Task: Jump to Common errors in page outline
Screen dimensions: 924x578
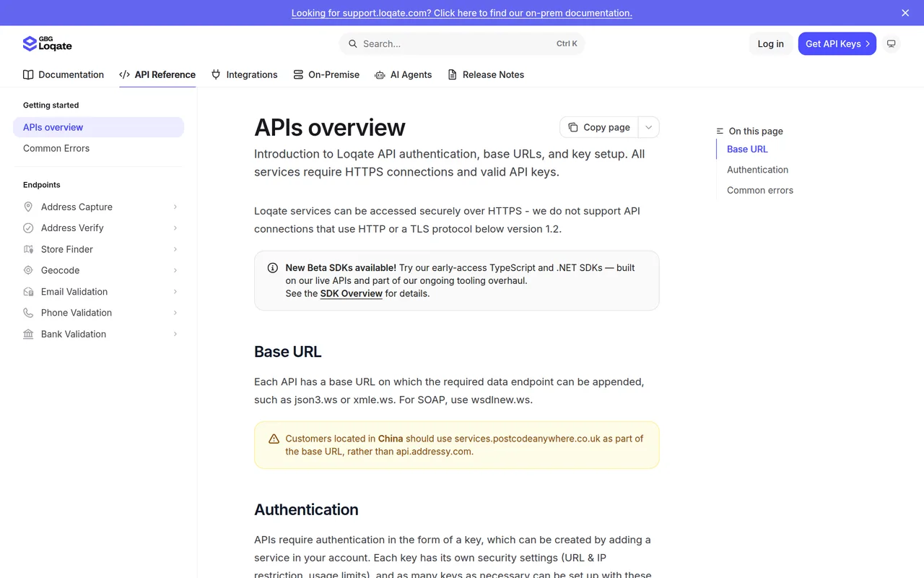Action: (760, 190)
